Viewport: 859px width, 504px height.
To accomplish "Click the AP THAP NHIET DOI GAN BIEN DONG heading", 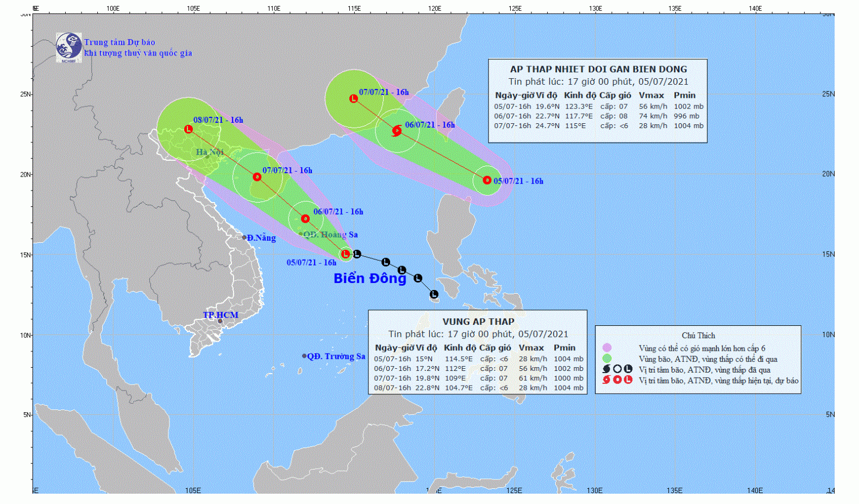I will (x=598, y=69).
